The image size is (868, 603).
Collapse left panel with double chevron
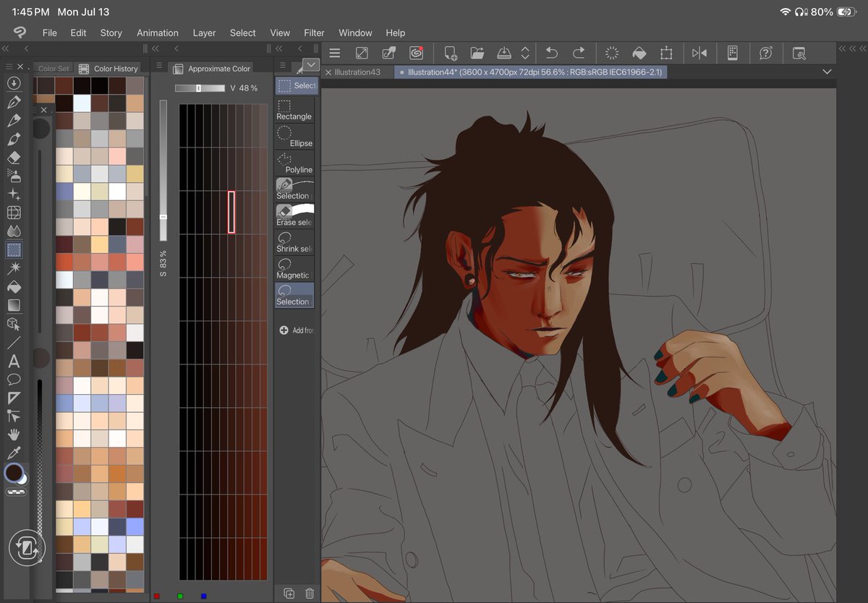click(x=5, y=48)
